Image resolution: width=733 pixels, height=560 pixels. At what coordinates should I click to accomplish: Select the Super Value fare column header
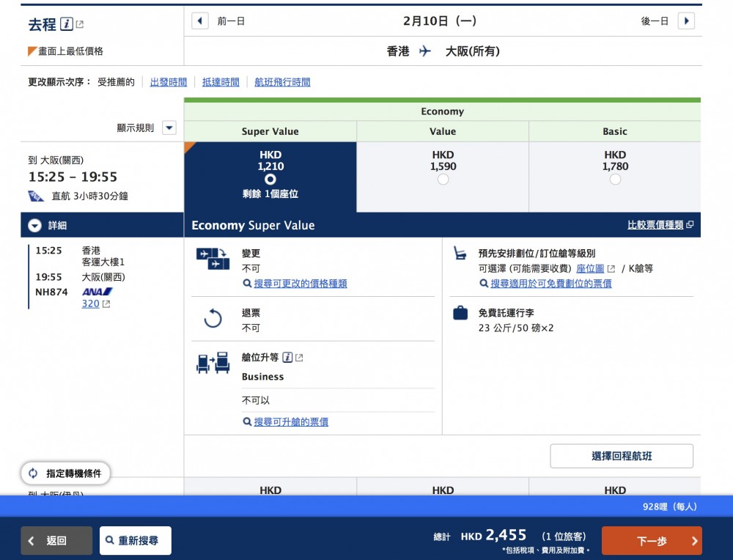click(270, 131)
